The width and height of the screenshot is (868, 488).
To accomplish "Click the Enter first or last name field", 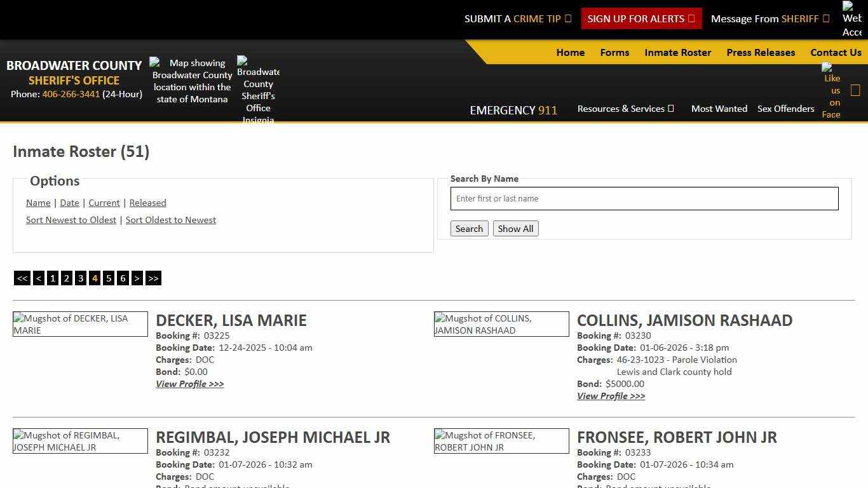I will 644,198.
